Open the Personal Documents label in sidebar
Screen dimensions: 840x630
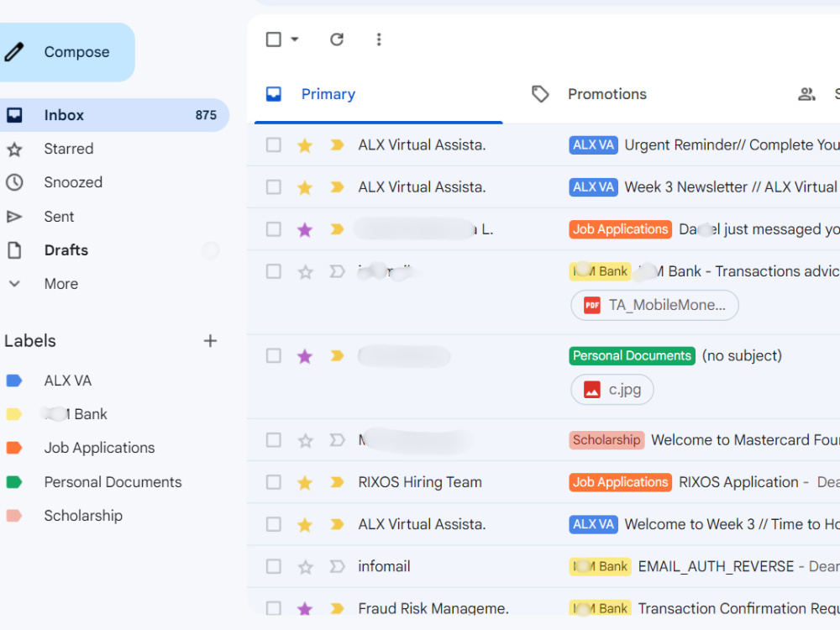pos(113,482)
